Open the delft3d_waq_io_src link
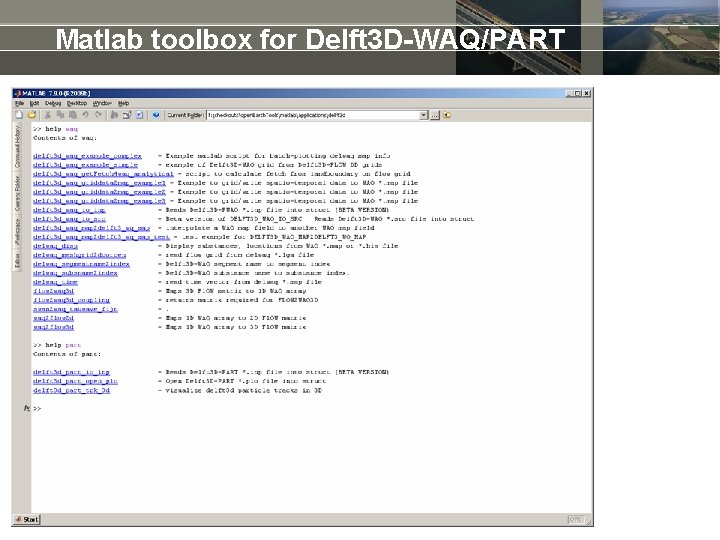Viewport: 720px width, 540px height. (x=69, y=219)
